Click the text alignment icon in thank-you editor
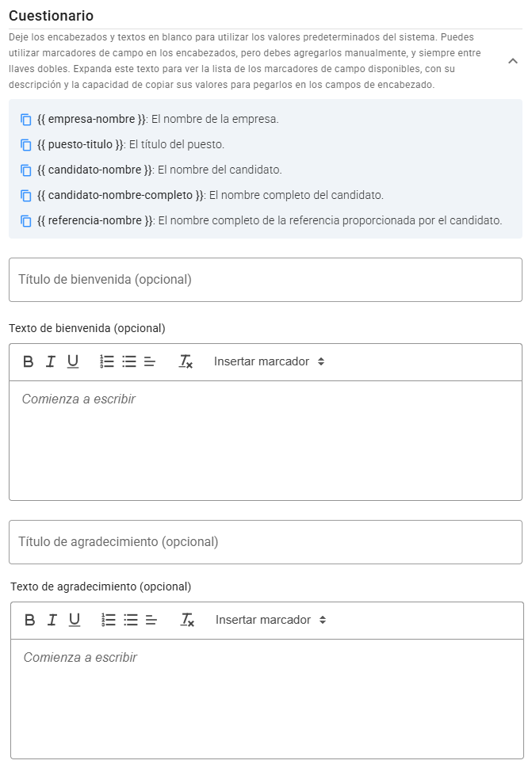The height and width of the screenshot is (768, 532). [x=151, y=620]
